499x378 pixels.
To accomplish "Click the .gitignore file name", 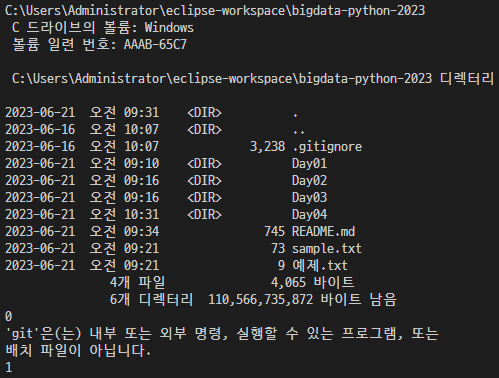I will (x=327, y=147).
